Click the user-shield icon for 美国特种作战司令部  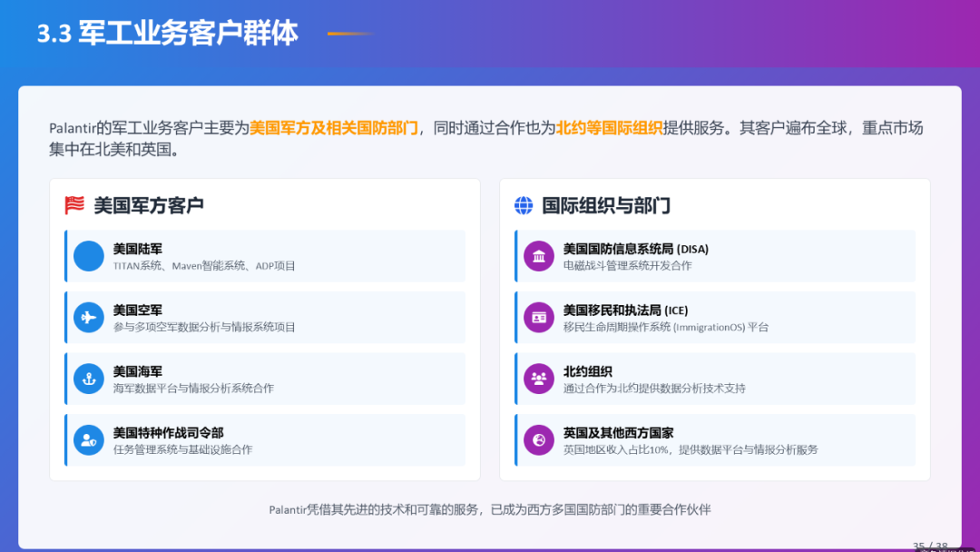point(89,439)
